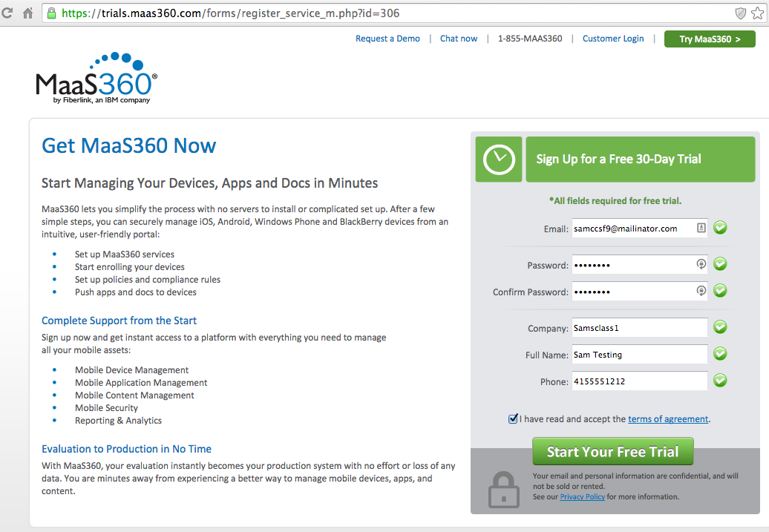Click the MaaS360 logo
Viewport: 769px width, 532px height.
96,78
